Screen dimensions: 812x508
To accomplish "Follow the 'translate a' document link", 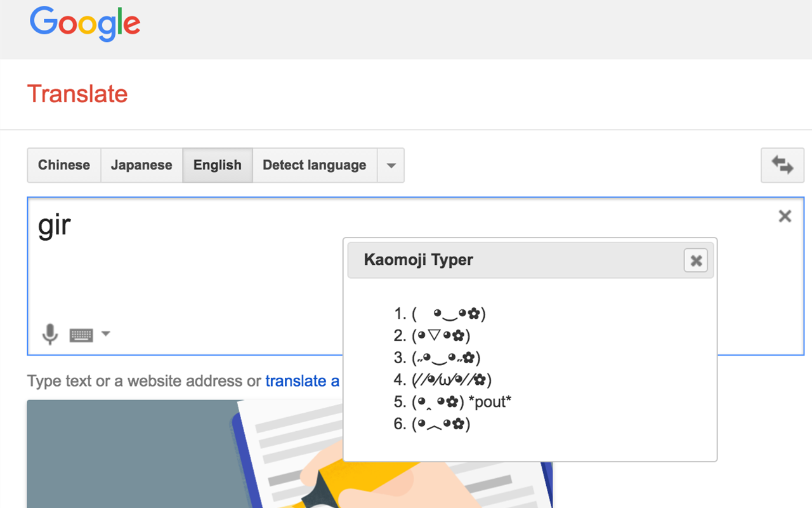I will click(303, 381).
